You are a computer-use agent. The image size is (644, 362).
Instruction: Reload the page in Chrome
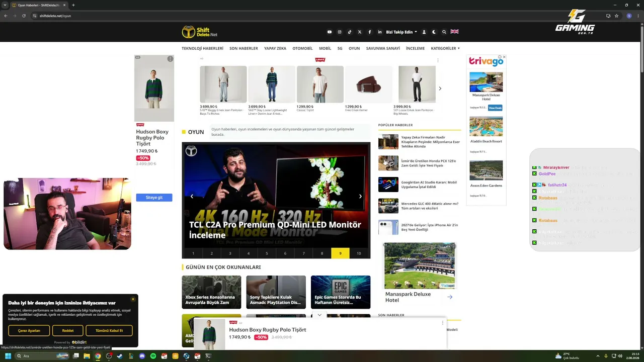click(24, 16)
